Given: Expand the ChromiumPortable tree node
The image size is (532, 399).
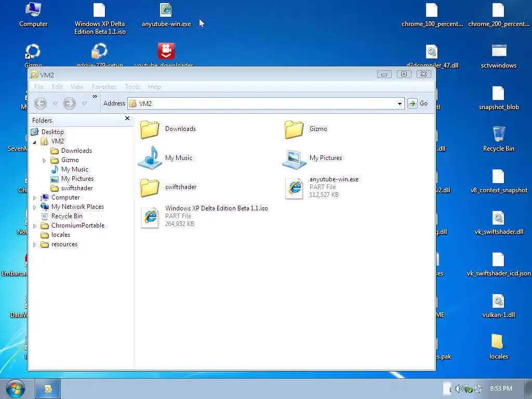Looking at the screenshot, I should click(x=34, y=226).
